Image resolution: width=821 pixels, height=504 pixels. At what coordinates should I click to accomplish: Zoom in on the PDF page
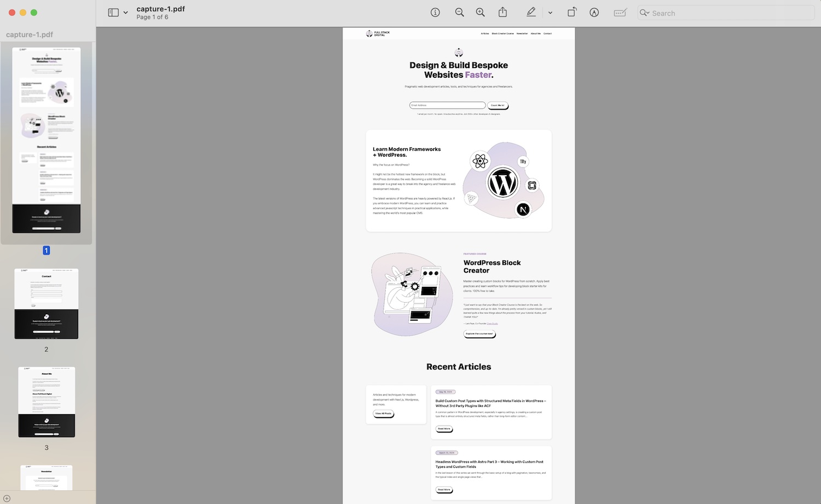pos(481,13)
